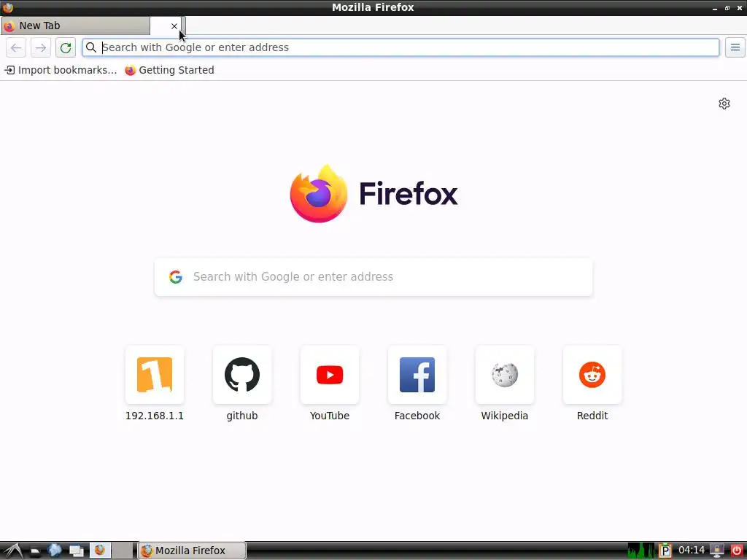
Task: Open the Reddit shortcut tile
Action: 592,375
